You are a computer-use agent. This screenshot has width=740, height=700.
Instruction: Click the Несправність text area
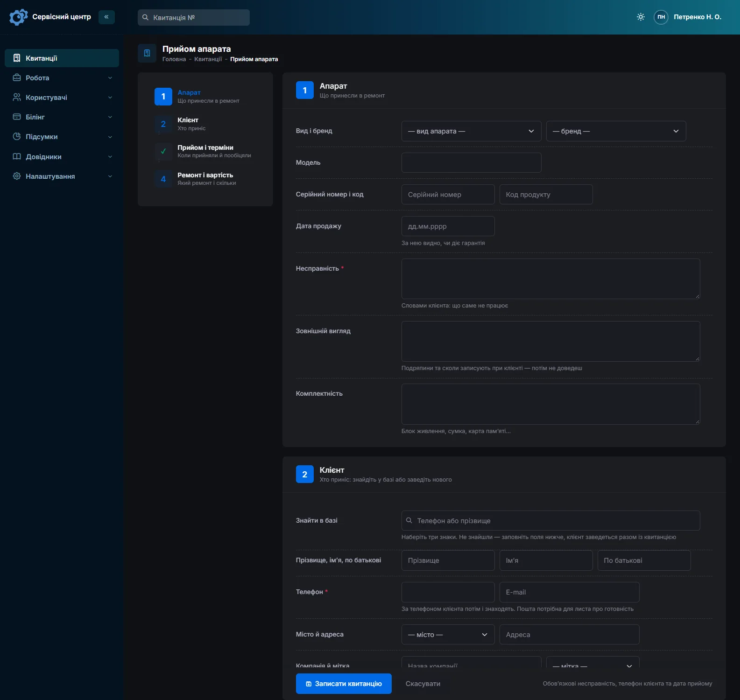click(550, 279)
